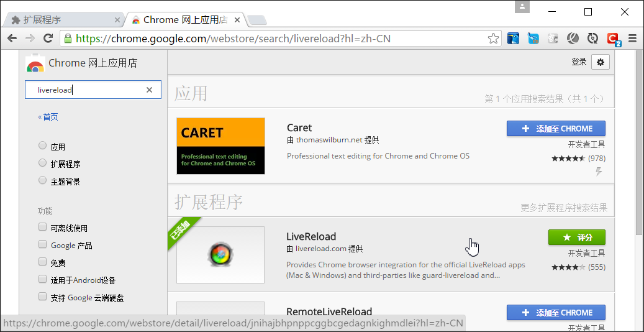This screenshot has width=644, height=332.
Task: Add RemoteLiveReload to Chrome
Action: click(556, 312)
